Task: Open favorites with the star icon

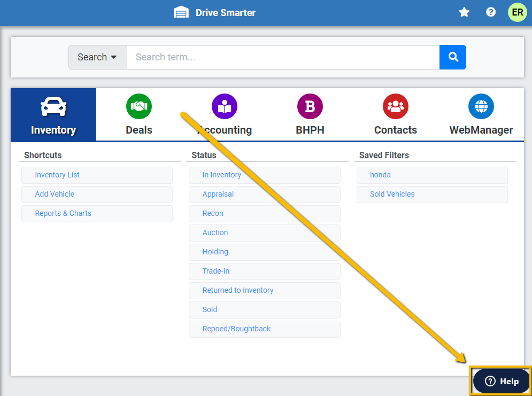Action: (464, 12)
